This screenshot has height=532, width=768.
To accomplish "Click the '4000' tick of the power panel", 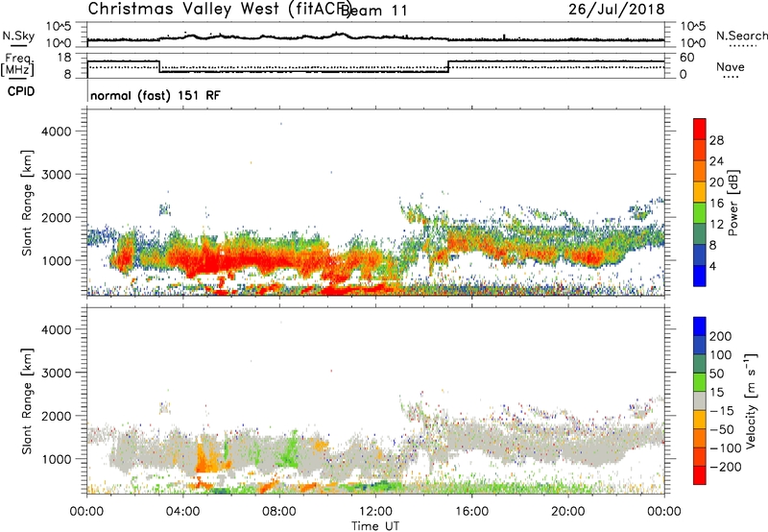I will [x=57, y=132].
